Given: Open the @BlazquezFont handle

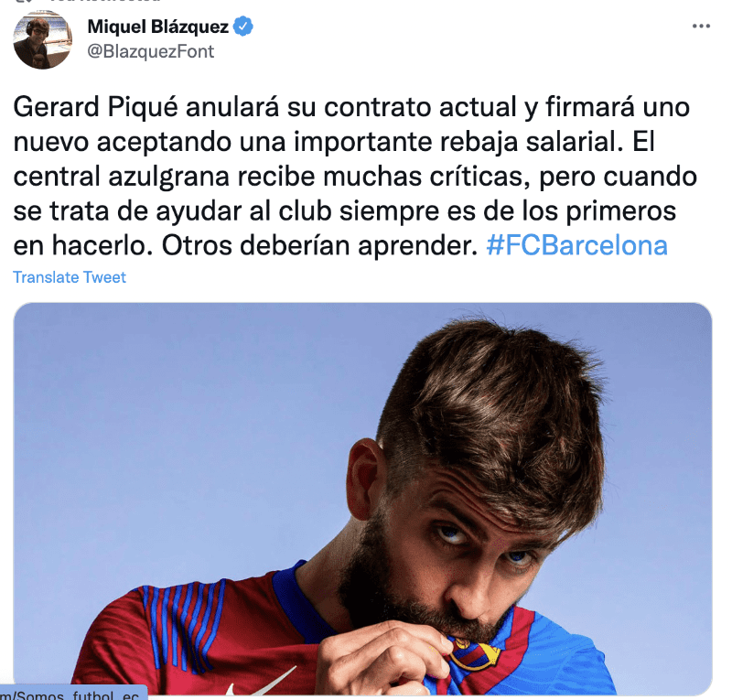Looking at the screenshot, I should click(150, 51).
